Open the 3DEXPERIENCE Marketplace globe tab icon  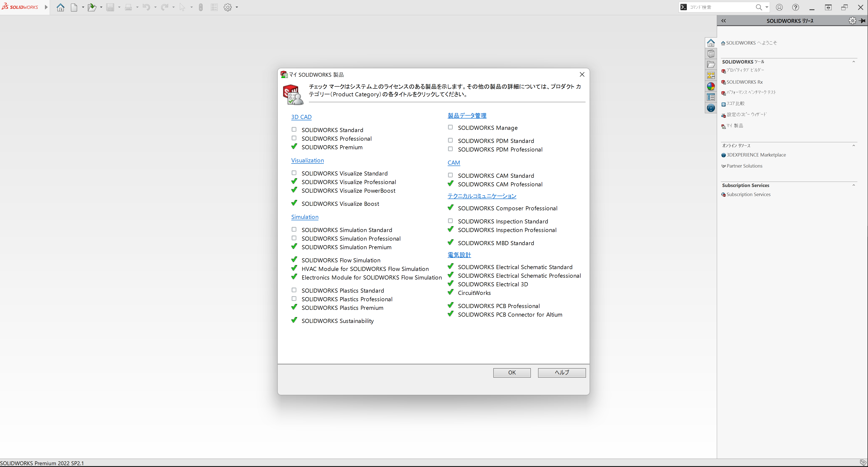coord(711,108)
